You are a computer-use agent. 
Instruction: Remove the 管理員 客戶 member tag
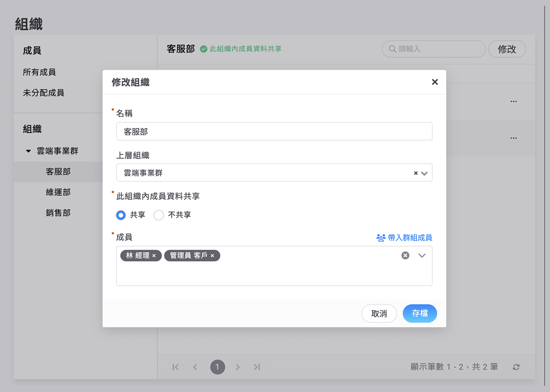pos(212,256)
